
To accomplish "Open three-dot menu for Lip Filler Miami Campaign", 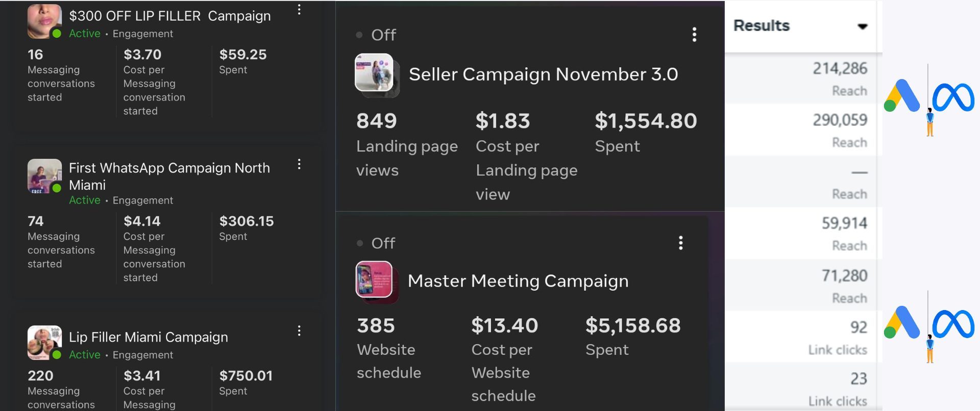I will click(x=299, y=331).
